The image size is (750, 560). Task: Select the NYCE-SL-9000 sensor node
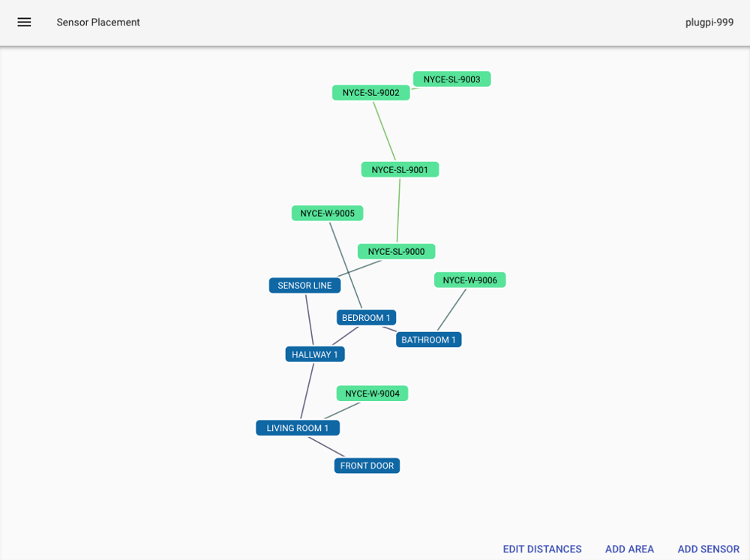coord(396,252)
